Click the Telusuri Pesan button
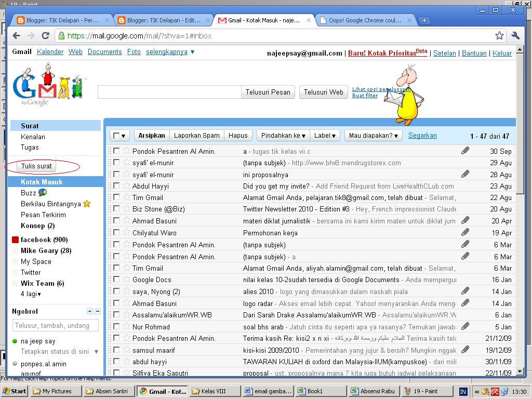The height and width of the screenshot is (399, 532). 268,92
